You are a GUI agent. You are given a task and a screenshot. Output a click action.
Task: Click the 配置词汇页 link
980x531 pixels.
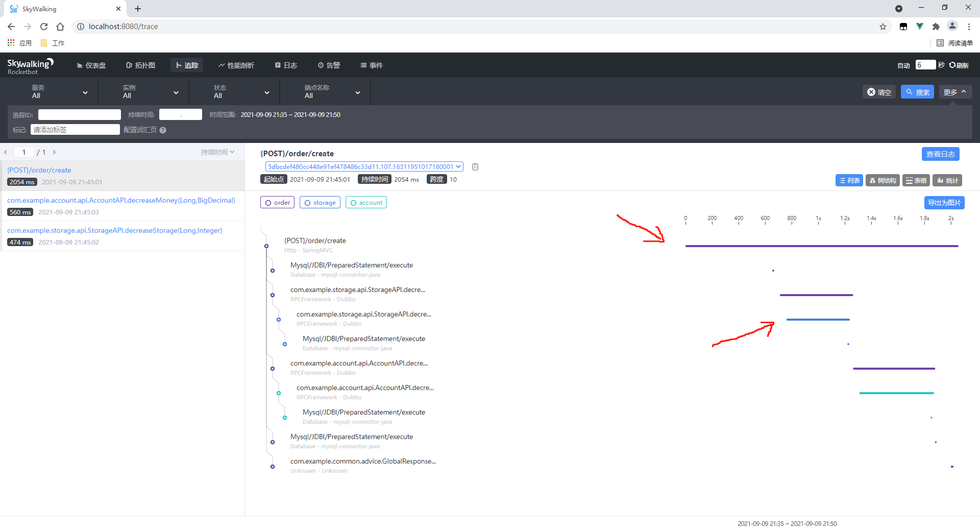pyautogui.click(x=140, y=130)
